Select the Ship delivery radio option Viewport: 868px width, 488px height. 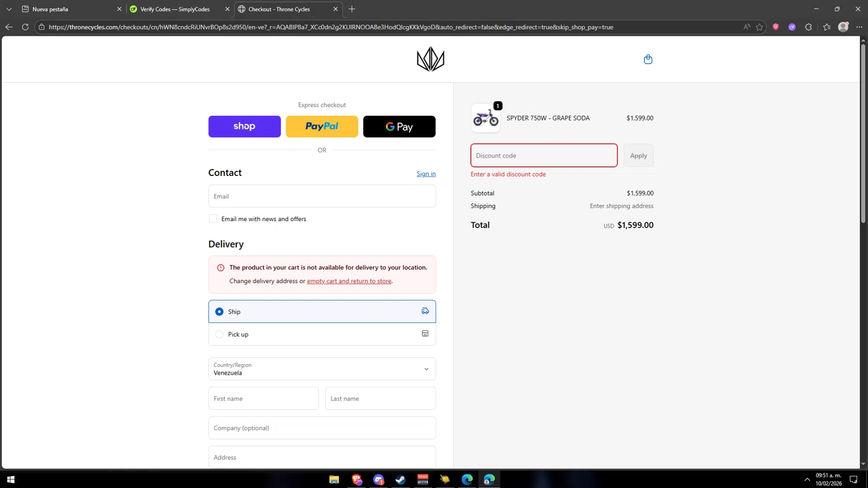coord(219,311)
